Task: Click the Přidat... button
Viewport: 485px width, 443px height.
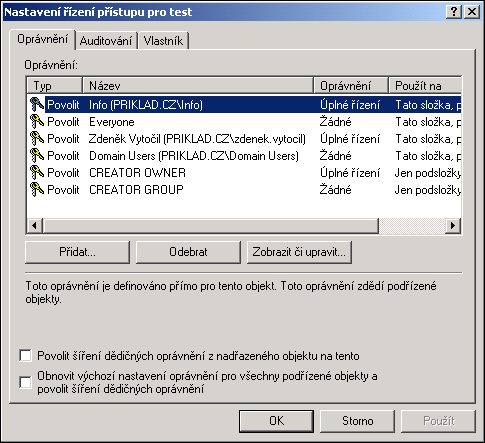Action: tap(77, 252)
